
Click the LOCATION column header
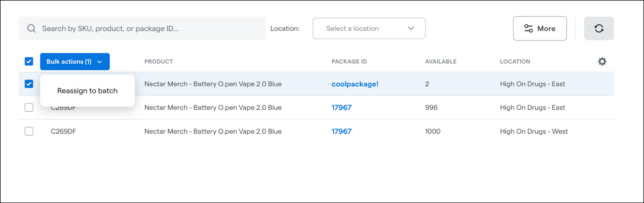click(x=515, y=61)
